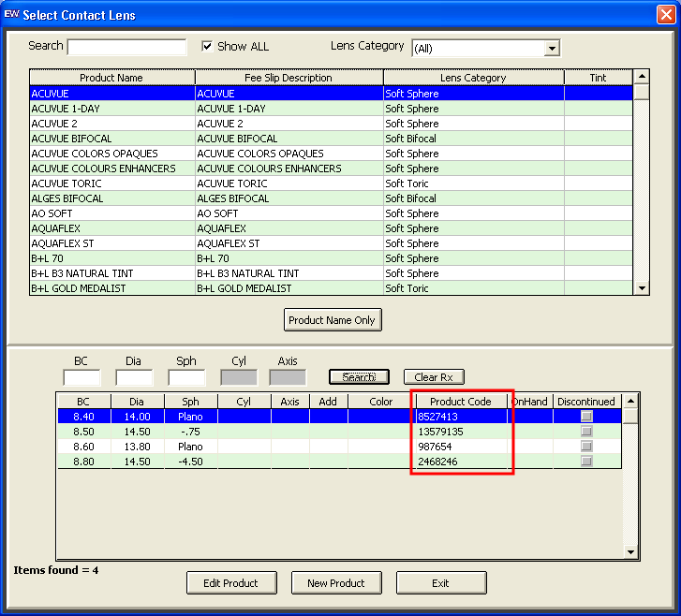Click the New Product button
This screenshot has width=681, height=616.
(336, 582)
